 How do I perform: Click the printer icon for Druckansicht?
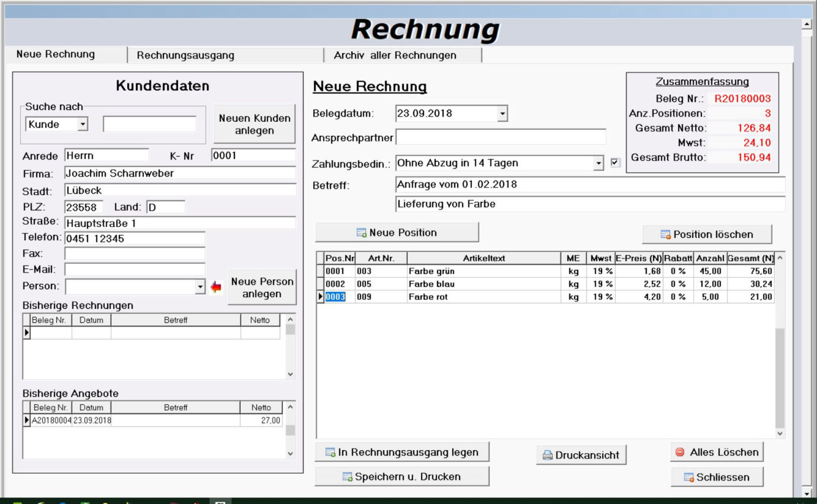click(x=548, y=455)
